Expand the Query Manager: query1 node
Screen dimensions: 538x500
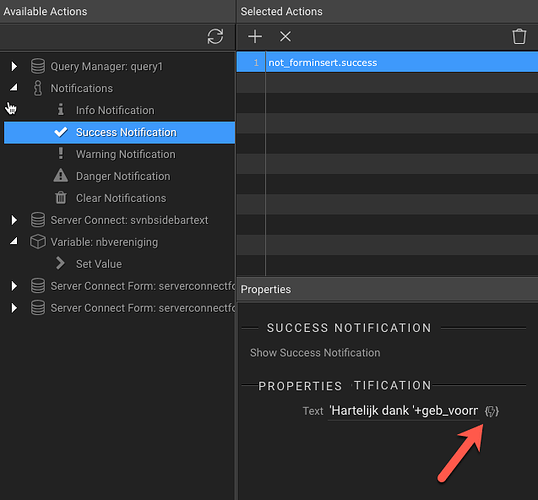click(x=14, y=66)
